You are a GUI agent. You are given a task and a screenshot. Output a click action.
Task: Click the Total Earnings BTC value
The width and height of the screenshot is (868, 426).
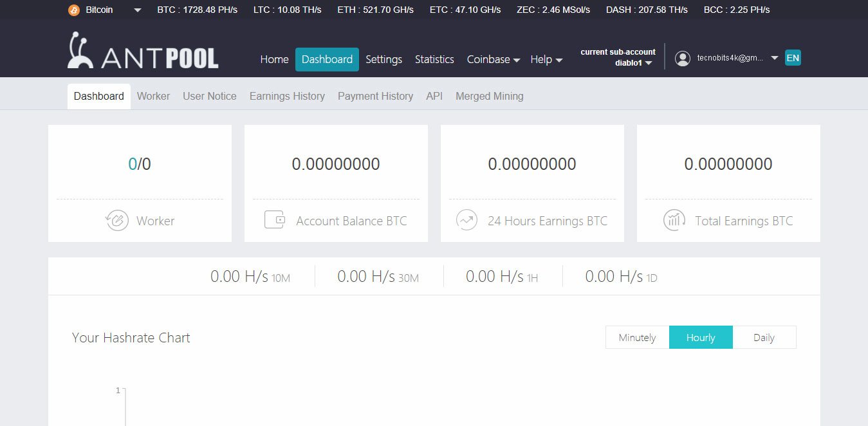pyautogui.click(x=728, y=164)
